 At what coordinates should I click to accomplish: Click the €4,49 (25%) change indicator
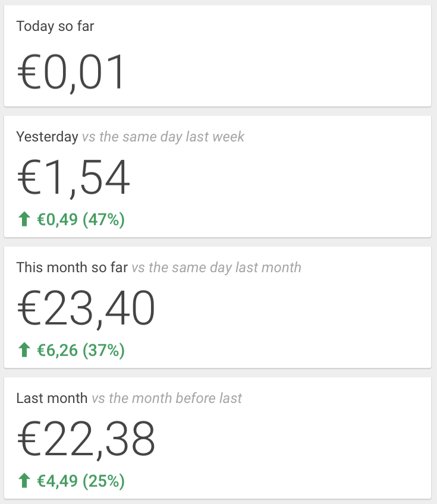pyautogui.click(x=81, y=481)
